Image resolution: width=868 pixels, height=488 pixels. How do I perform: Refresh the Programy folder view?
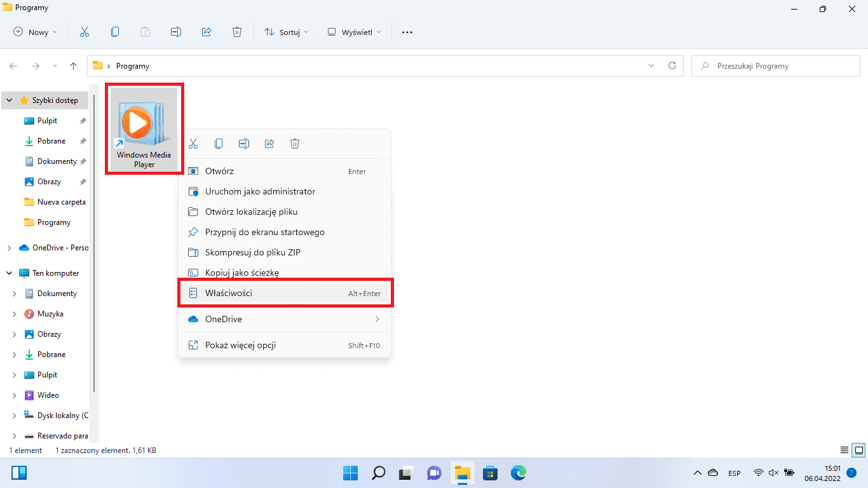pyautogui.click(x=672, y=65)
